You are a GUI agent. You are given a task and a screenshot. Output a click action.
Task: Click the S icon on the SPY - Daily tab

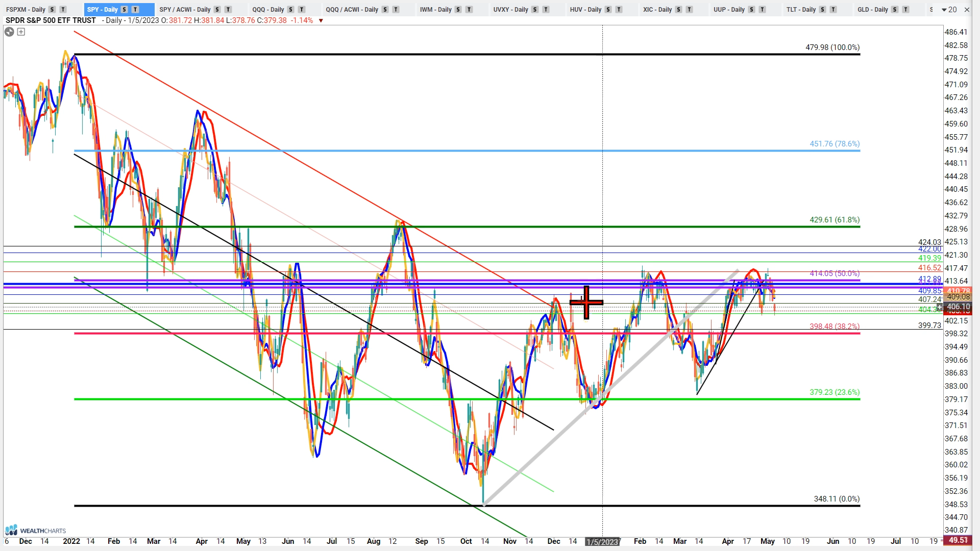[x=124, y=10]
